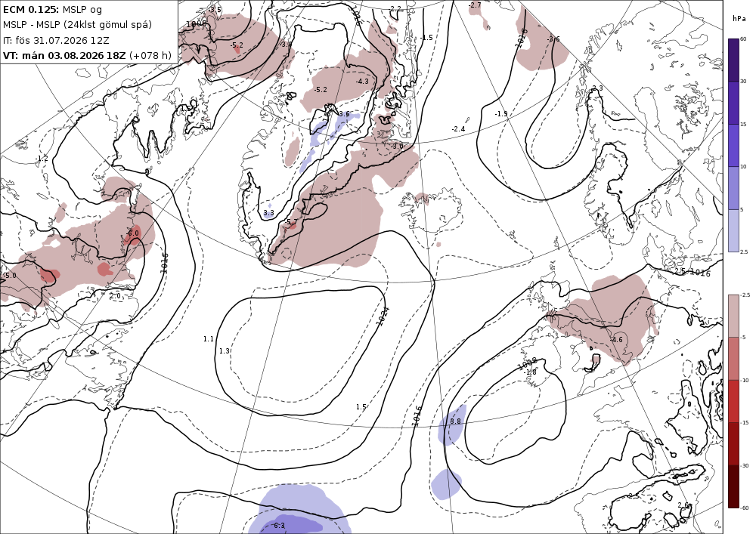Viewport: 756px width, 534px height.
Task: Select the -5.7 label near Greenland coast
Action: [290, 222]
